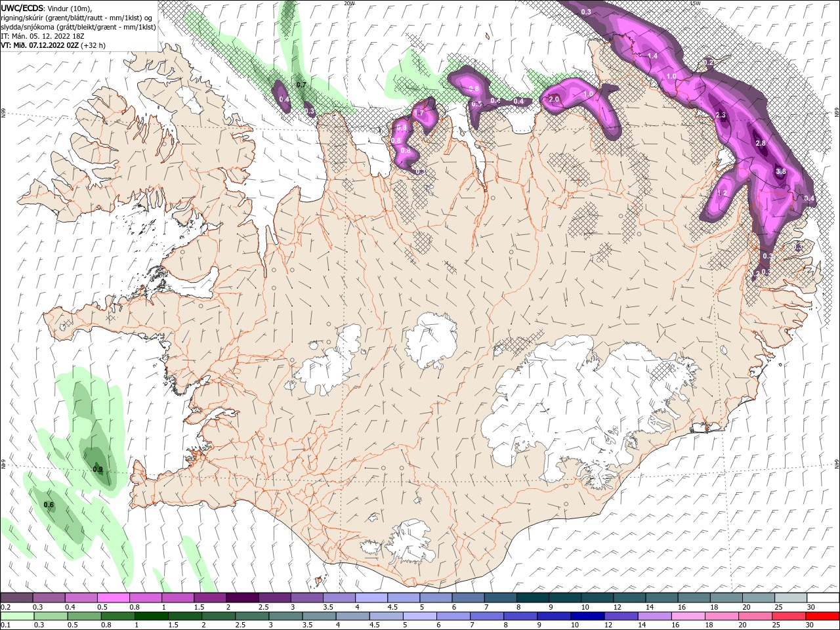840x630 pixels.
Task: Click the 1.4 snowfall value in the northeast
Action: [653, 56]
